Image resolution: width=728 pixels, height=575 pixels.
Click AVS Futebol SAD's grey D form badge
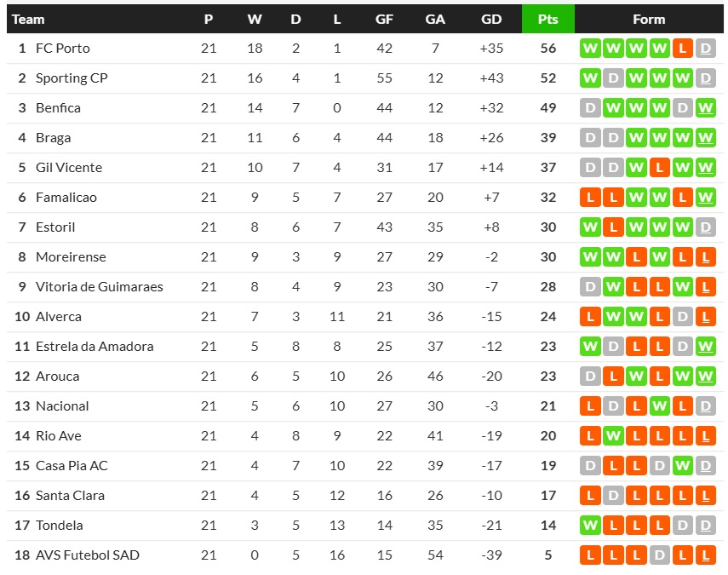[x=658, y=555]
